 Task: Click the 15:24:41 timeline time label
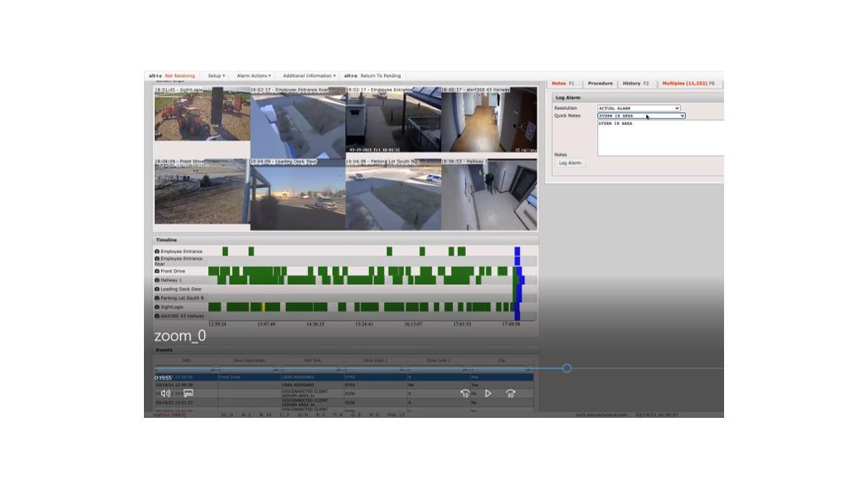tap(365, 325)
